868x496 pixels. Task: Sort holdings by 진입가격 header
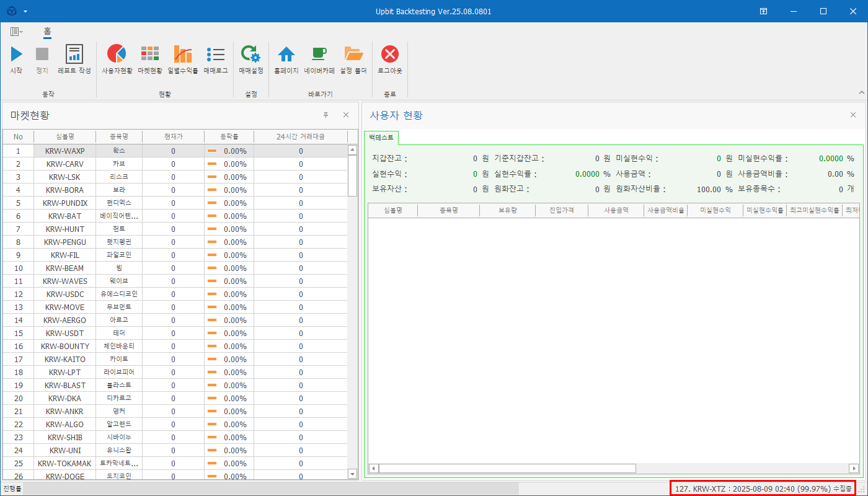(561, 210)
